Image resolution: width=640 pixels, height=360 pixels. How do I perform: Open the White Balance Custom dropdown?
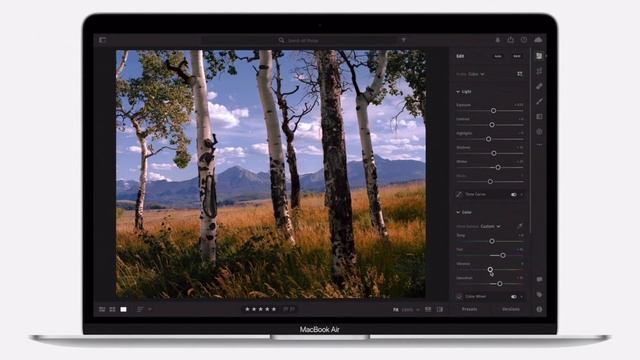point(490,227)
